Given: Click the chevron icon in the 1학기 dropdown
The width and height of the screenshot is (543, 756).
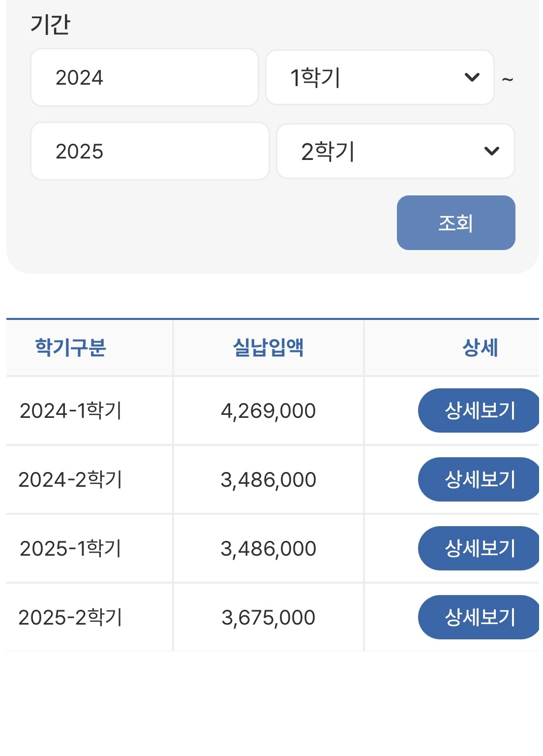Looking at the screenshot, I should (472, 77).
